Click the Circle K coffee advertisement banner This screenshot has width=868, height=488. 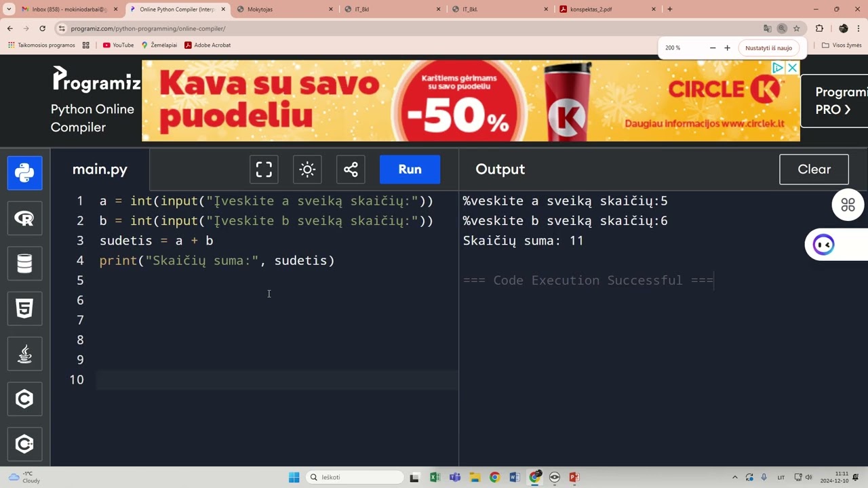pyautogui.click(x=471, y=101)
